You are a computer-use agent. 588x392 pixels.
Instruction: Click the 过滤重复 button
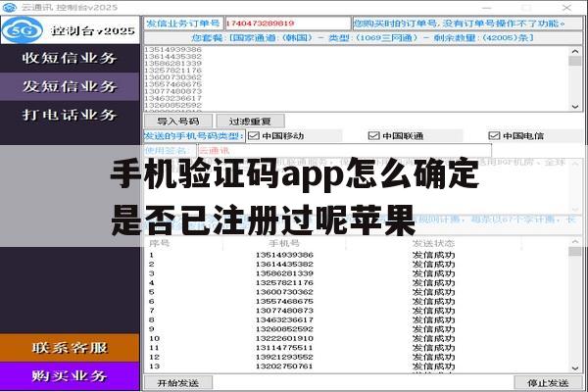250,122
